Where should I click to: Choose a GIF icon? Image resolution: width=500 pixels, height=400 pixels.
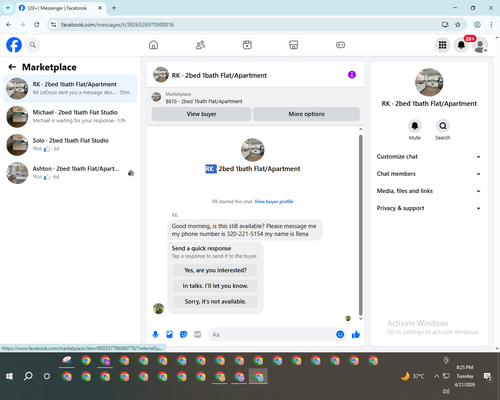point(198,334)
